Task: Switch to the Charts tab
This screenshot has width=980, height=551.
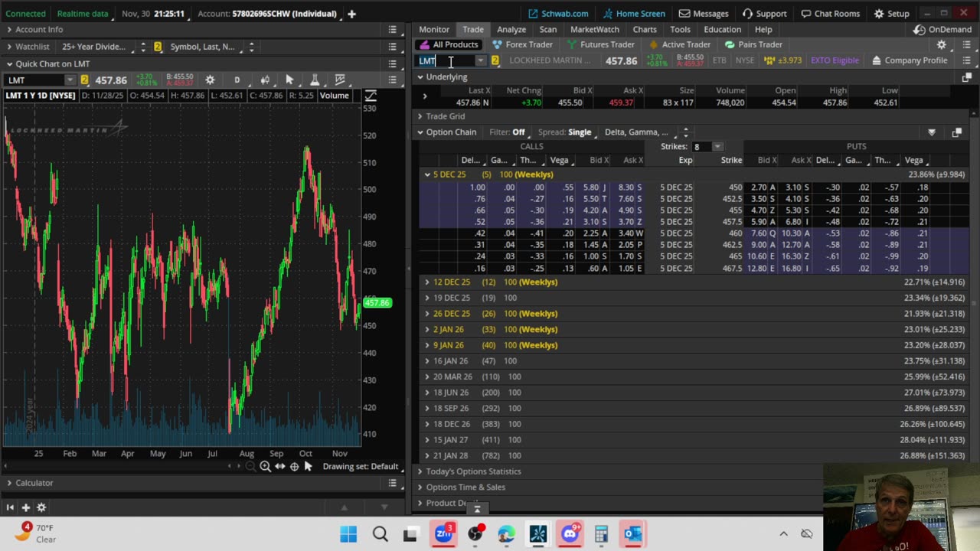Action: click(x=645, y=29)
